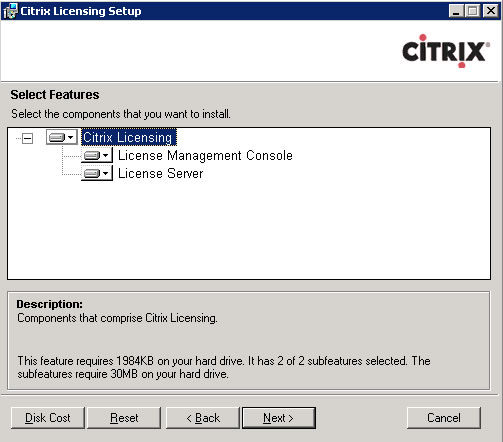Select the License Server tree item

point(160,173)
